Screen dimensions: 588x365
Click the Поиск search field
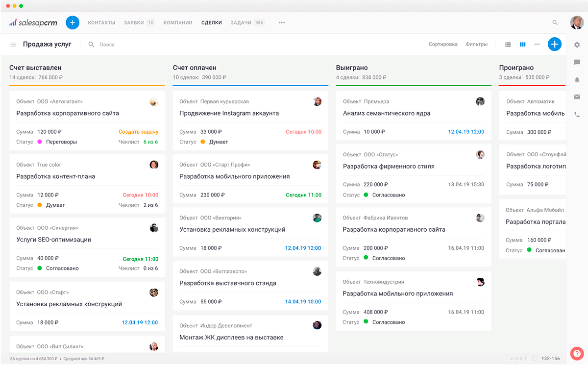(x=107, y=45)
